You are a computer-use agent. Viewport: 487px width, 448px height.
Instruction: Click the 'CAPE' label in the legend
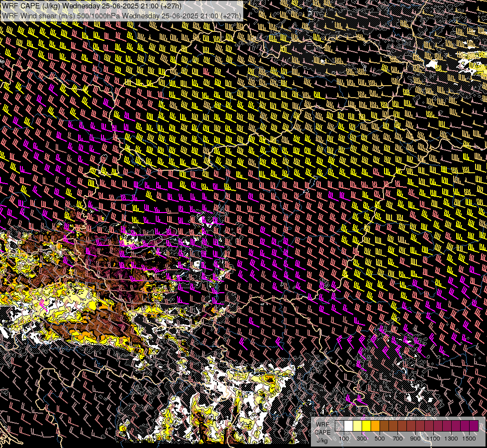click(323, 432)
